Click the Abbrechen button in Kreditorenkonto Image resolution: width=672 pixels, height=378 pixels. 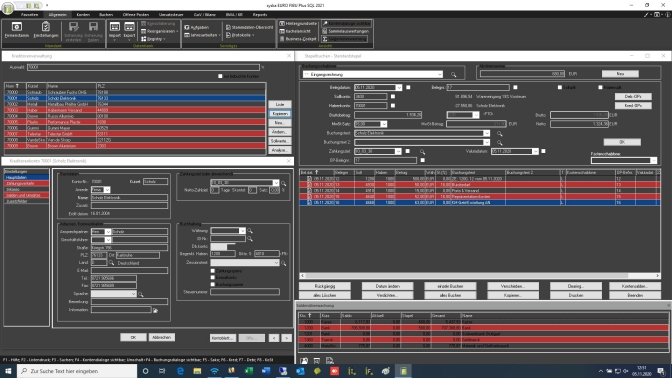162,338
